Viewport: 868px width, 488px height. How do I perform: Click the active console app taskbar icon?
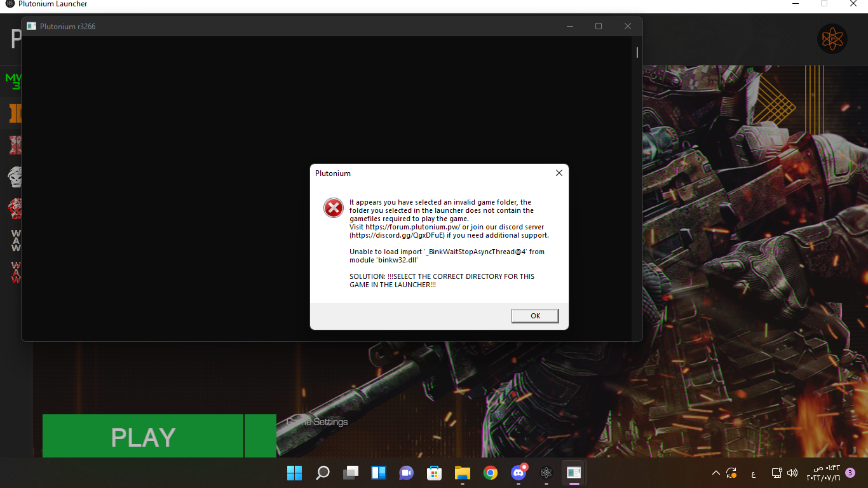point(574,473)
